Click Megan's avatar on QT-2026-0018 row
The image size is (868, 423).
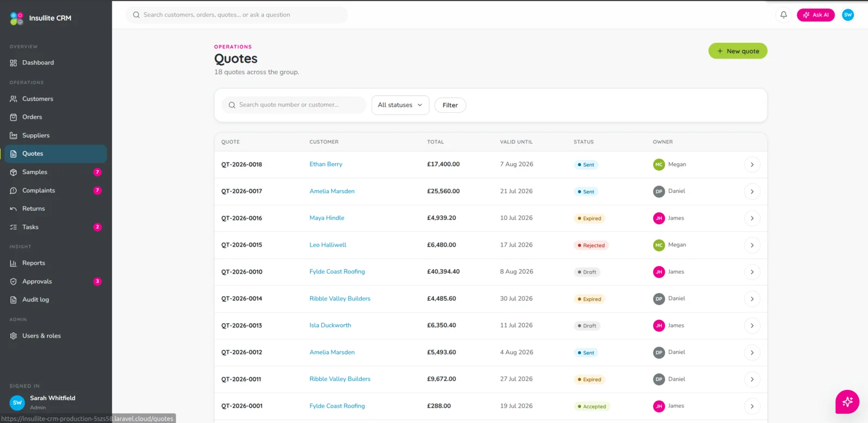tap(659, 165)
